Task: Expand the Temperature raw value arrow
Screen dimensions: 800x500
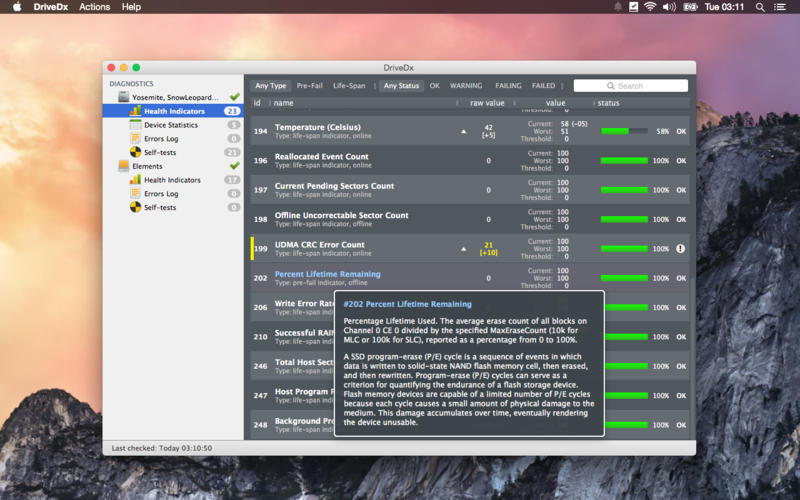Action: 463,131
